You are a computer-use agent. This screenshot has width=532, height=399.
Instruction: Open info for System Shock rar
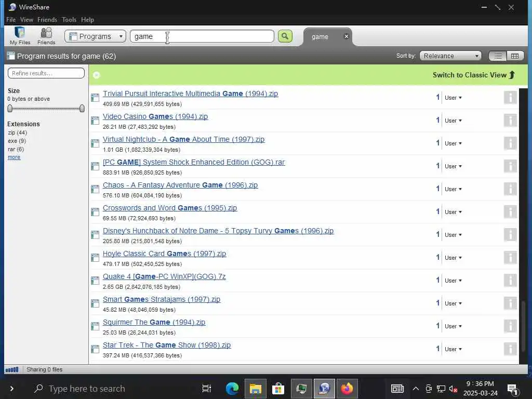(x=510, y=166)
